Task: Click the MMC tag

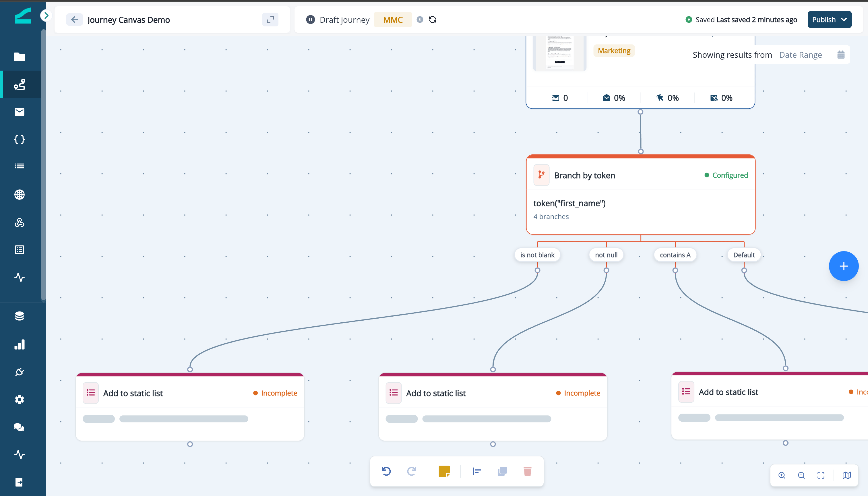Action: click(x=393, y=20)
